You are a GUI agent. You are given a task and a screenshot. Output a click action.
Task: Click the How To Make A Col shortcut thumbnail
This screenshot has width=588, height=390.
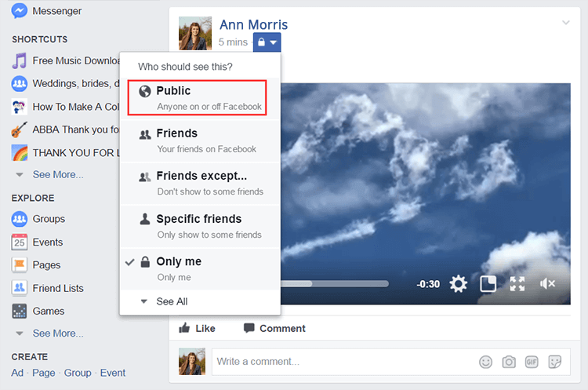click(x=19, y=107)
